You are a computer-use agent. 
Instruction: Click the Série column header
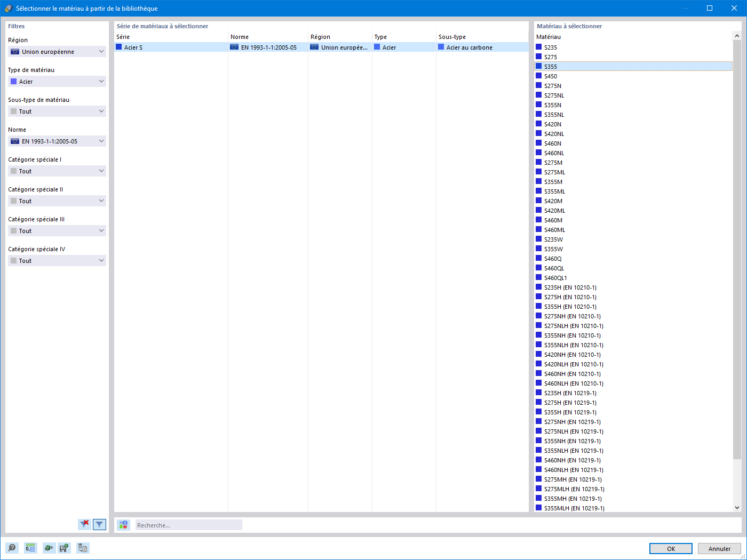click(x=171, y=37)
